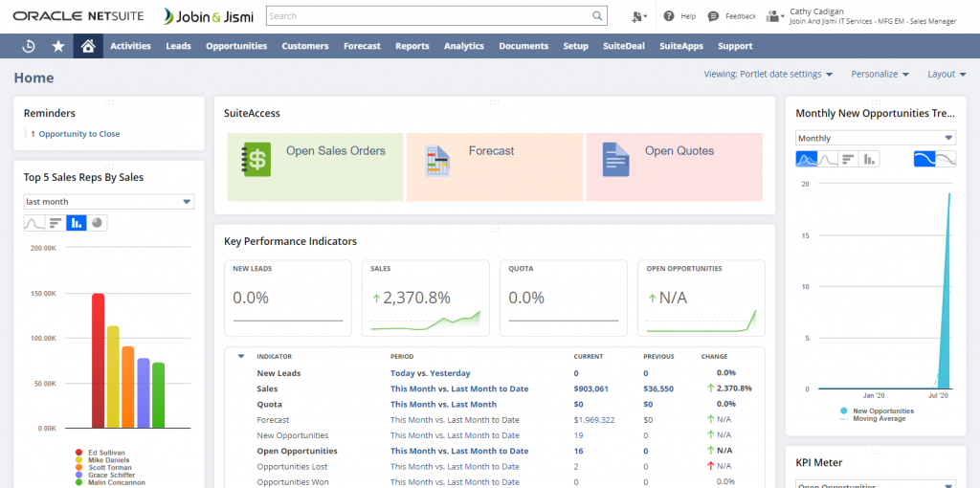980x488 pixels.
Task: Toggle Moving Average legend series
Action: tap(873, 419)
